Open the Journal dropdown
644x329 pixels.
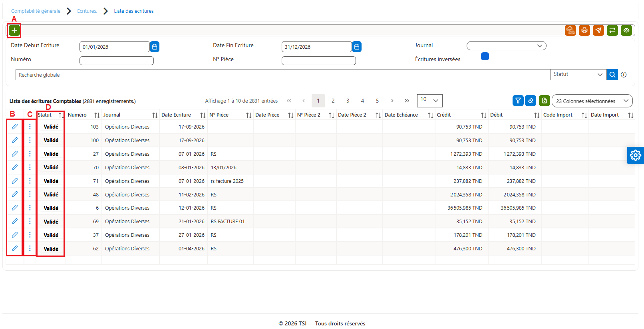coord(506,46)
